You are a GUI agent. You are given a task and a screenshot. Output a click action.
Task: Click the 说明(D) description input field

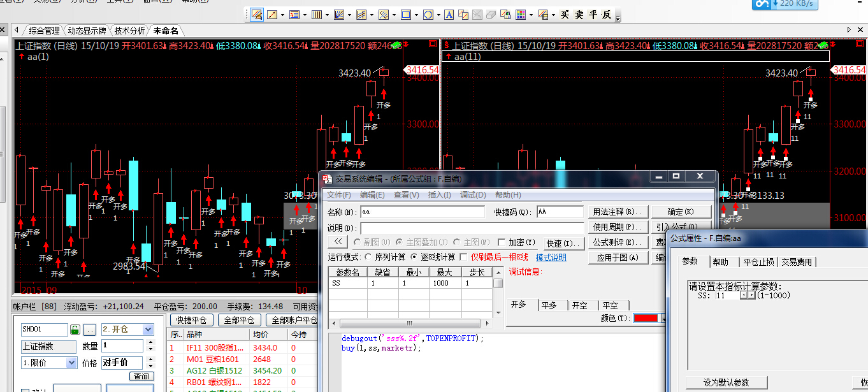coord(472,228)
